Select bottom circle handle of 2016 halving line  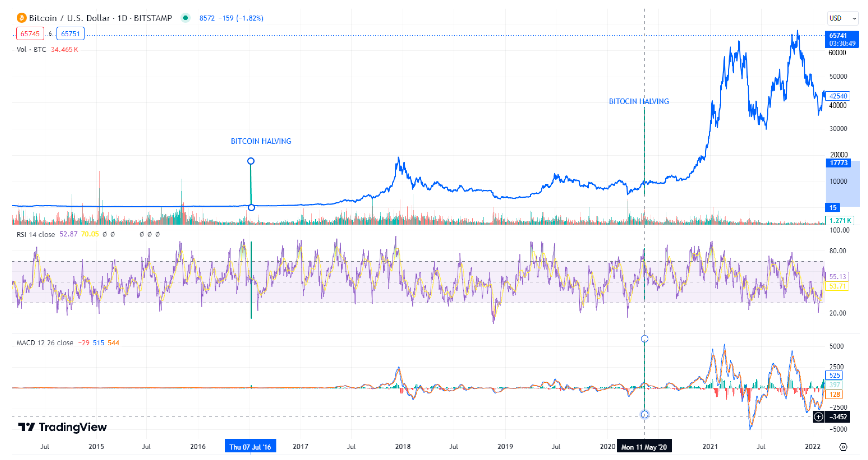pos(251,207)
